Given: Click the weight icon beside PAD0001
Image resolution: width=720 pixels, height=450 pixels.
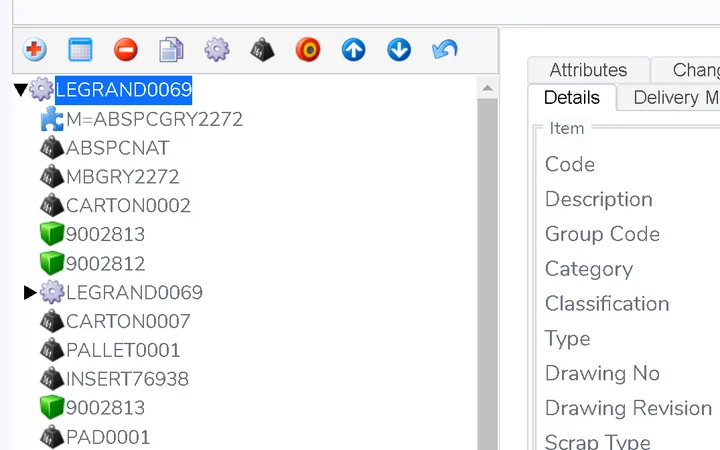Looking at the screenshot, I should [x=52, y=437].
